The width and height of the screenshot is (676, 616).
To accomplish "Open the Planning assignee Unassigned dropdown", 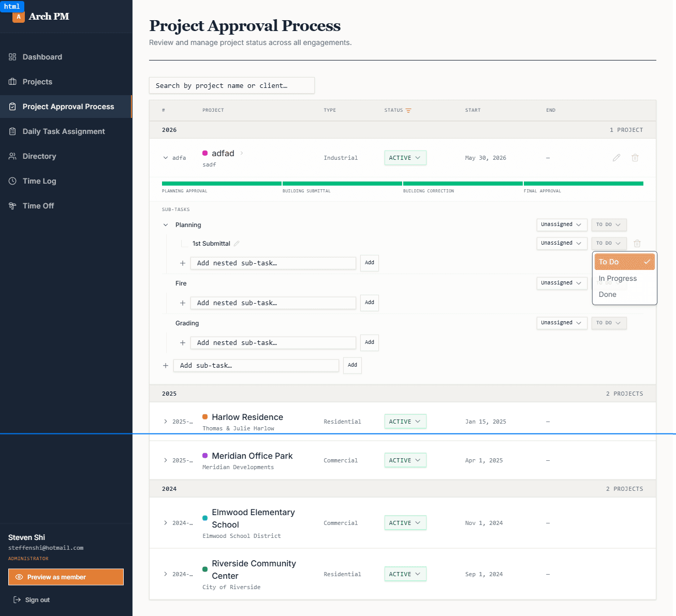I will (x=562, y=224).
